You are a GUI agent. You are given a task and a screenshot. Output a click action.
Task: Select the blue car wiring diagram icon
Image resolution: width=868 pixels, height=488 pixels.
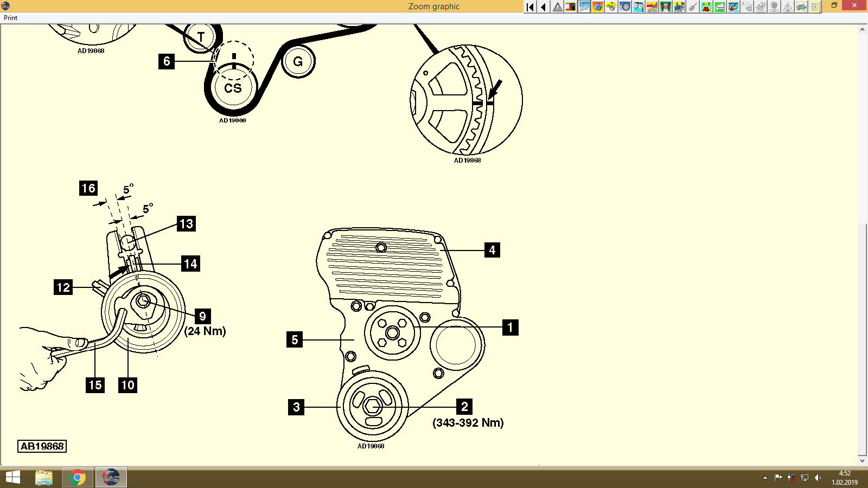pos(801,7)
